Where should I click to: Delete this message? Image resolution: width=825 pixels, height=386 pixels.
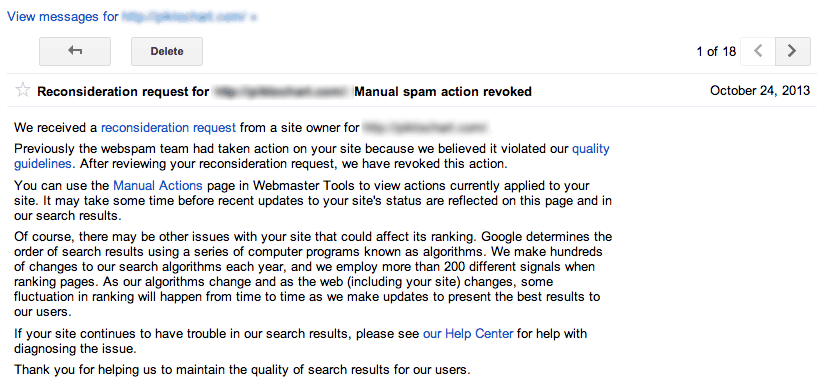click(167, 52)
